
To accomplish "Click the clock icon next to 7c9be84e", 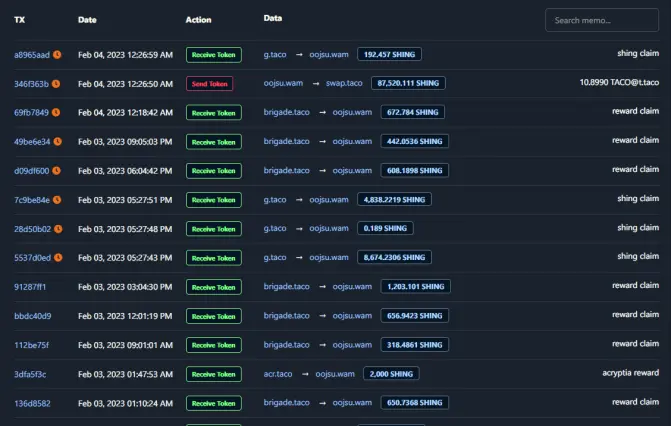I will coord(57,200).
